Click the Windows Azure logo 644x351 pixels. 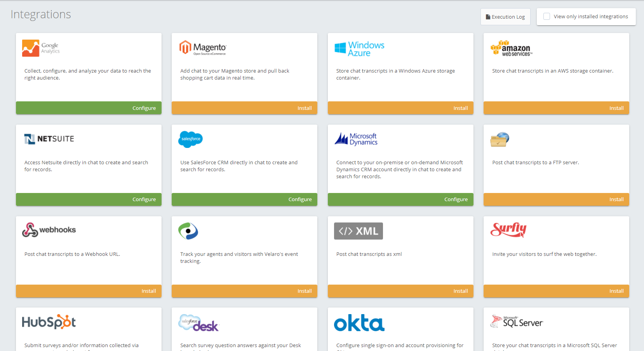(x=359, y=49)
